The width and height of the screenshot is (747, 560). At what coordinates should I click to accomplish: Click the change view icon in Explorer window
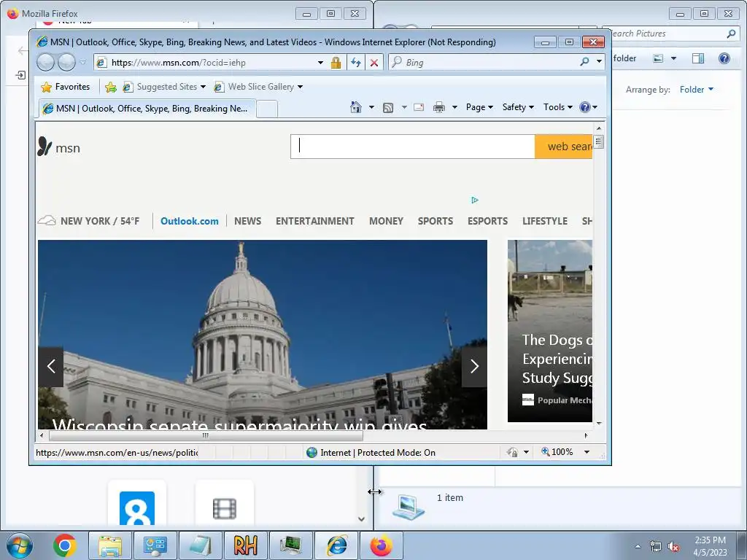[658, 58]
